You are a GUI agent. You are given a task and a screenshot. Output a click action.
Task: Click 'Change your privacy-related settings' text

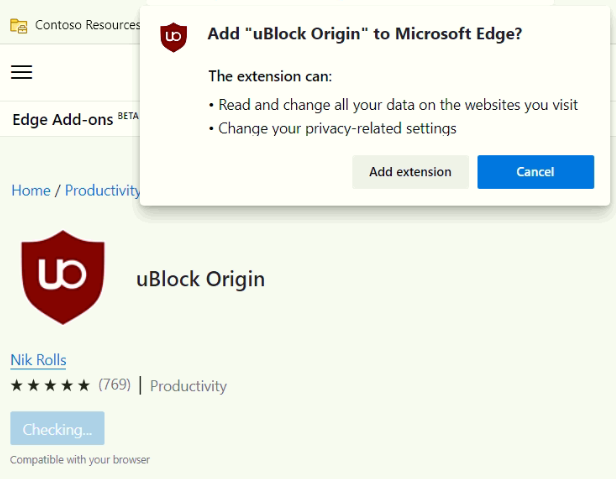[337, 128]
